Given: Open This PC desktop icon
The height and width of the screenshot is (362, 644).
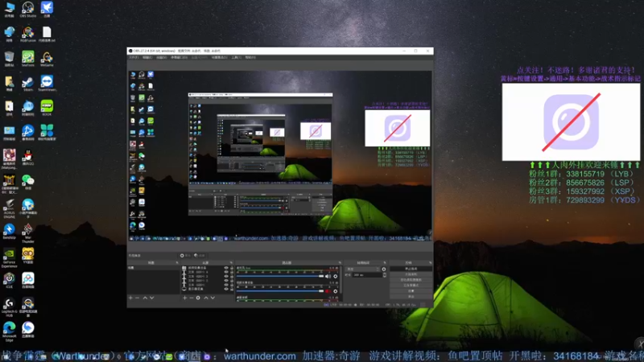Looking at the screenshot, I should point(9,9).
